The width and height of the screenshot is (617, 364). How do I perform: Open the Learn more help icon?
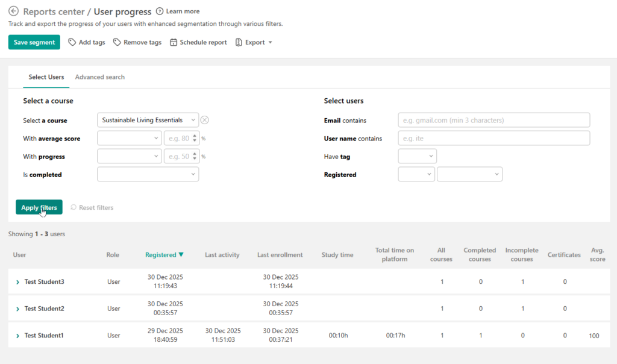pyautogui.click(x=160, y=11)
